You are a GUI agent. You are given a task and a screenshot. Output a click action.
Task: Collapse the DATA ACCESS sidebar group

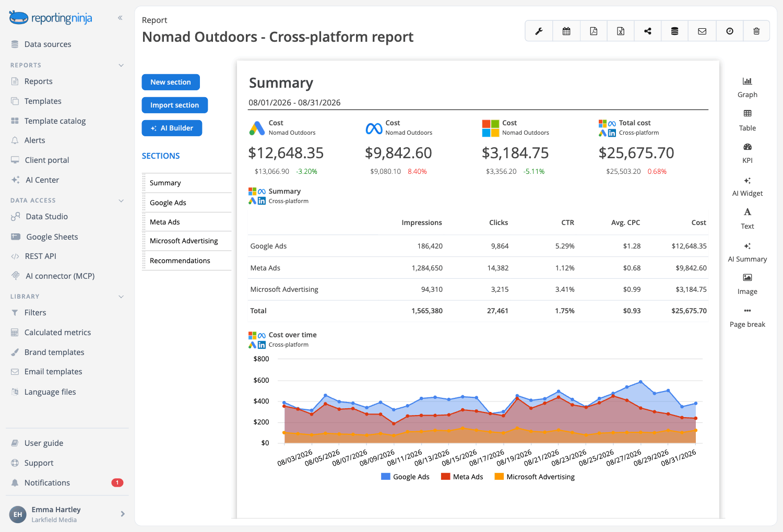pos(121,200)
